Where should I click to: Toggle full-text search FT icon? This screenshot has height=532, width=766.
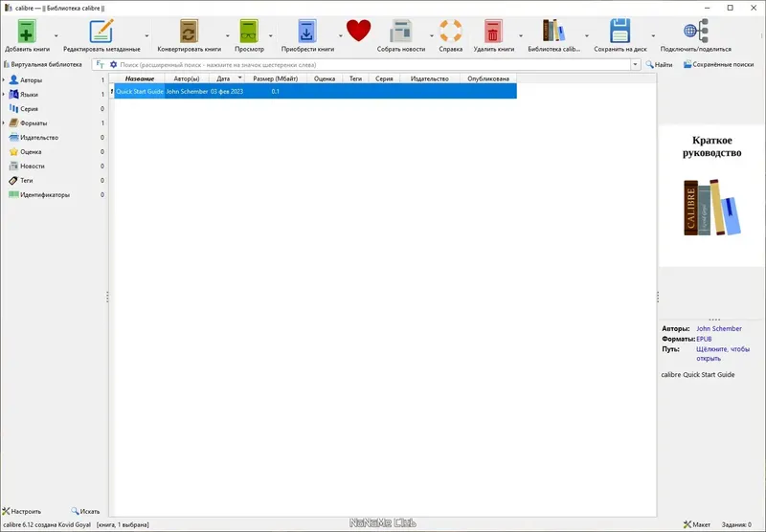[x=101, y=64]
